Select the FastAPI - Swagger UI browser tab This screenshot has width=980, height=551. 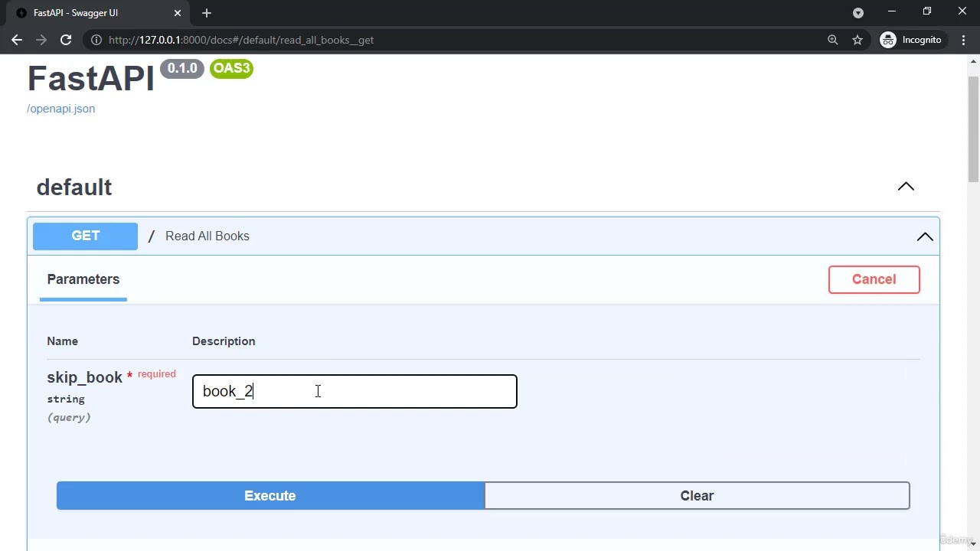(97, 13)
